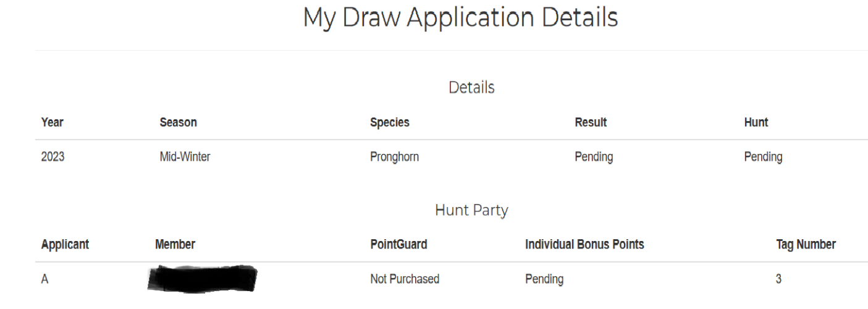Click the Hunt column header
The width and height of the screenshot is (868, 309).
756,122
